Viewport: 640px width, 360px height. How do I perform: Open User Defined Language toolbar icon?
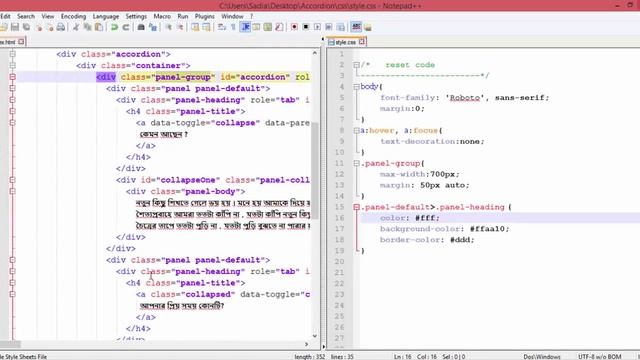click(x=256, y=27)
